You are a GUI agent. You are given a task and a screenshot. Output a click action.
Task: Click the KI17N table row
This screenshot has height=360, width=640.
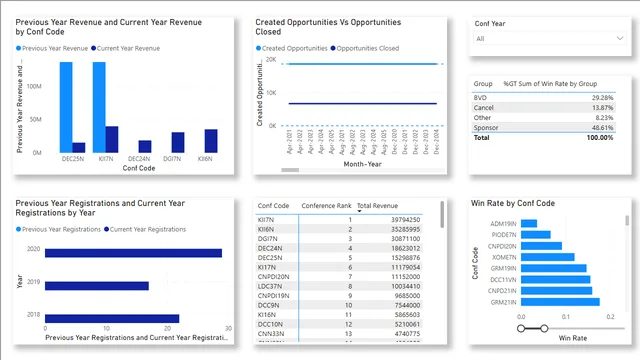(x=339, y=267)
